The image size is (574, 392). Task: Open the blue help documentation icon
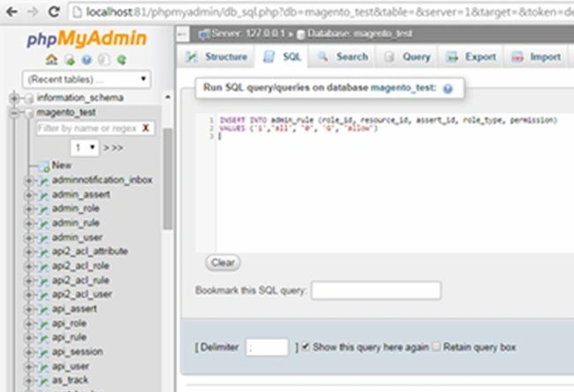pos(87,60)
